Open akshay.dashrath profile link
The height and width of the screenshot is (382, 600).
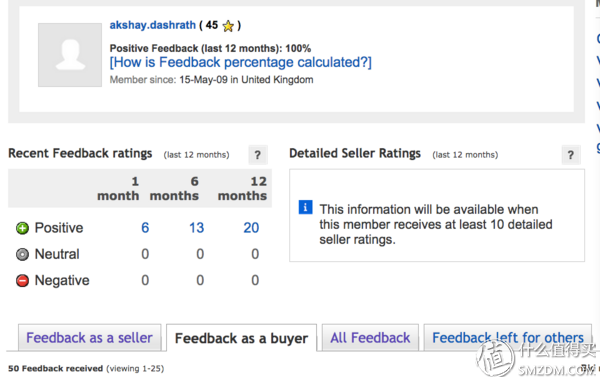click(x=153, y=25)
